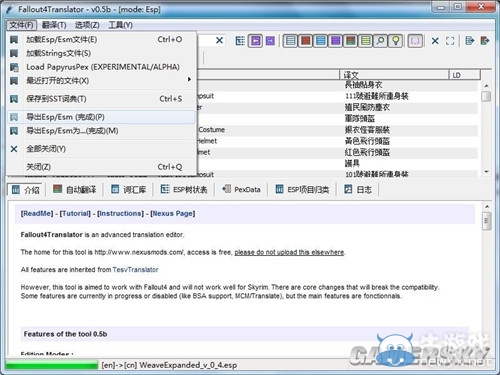Toggle the gray list filter icon
Viewport: 500px width, 375px height.
coord(291,41)
